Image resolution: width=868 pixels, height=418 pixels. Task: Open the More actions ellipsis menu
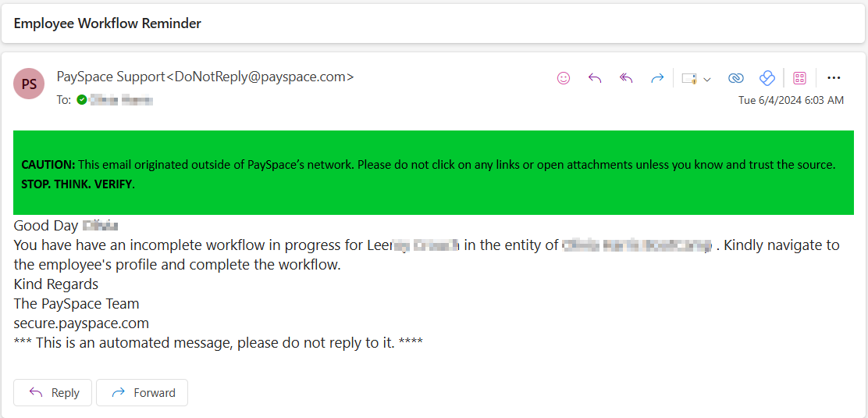pos(834,78)
